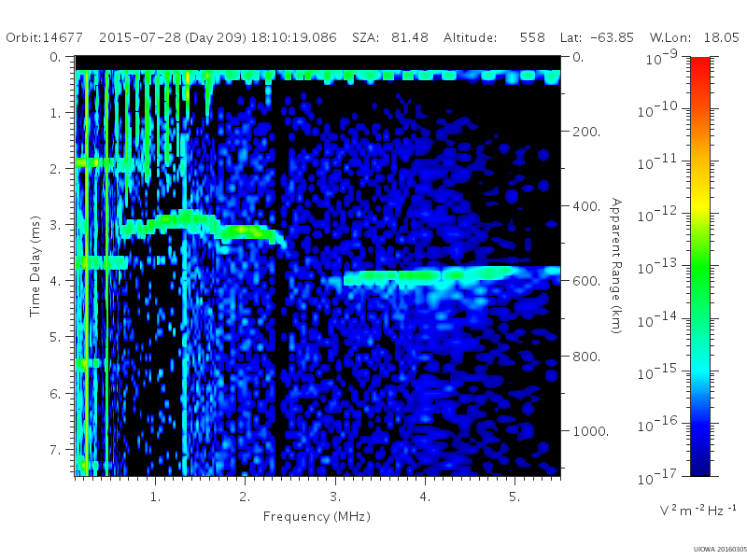Click the 2. tick on Time Delay axis

pyautogui.click(x=56, y=169)
